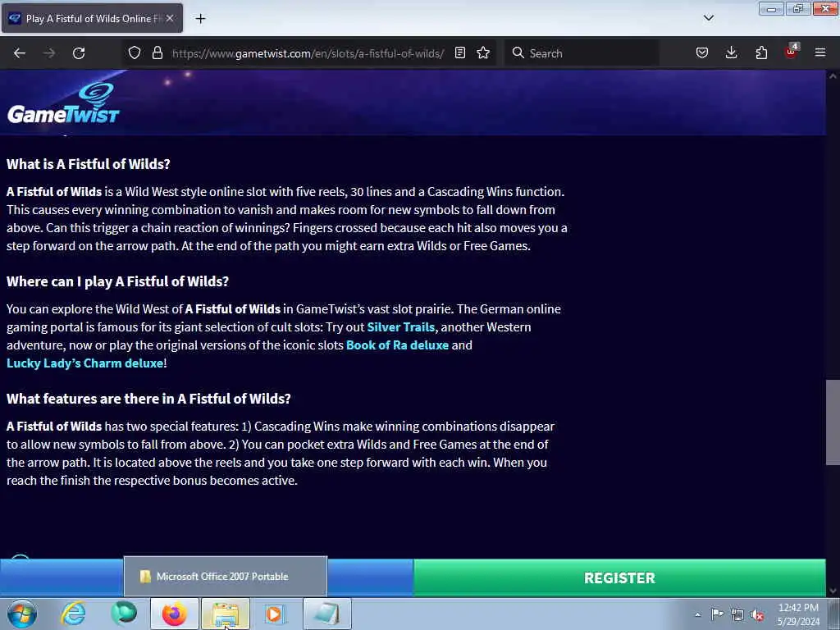Click the scrollbar up arrow
This screenshot has height=630, width=840.
point(833,76)
